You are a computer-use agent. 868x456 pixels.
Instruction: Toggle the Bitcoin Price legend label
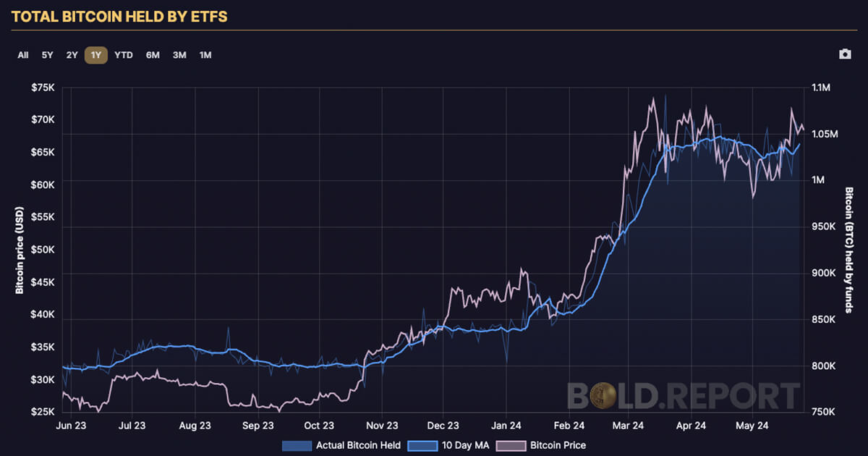tap(558, 445)
